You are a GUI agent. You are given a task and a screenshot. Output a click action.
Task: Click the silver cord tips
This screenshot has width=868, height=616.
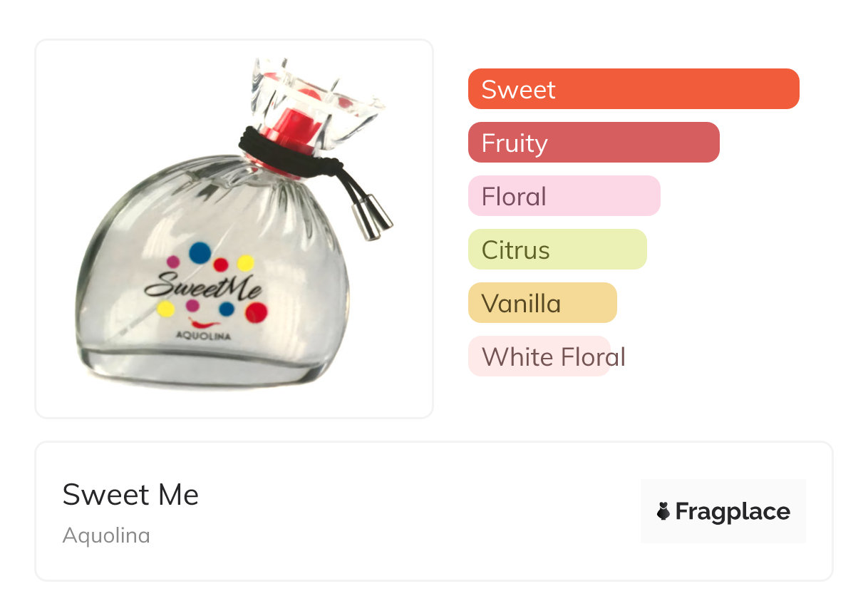[x=374, y=220]
